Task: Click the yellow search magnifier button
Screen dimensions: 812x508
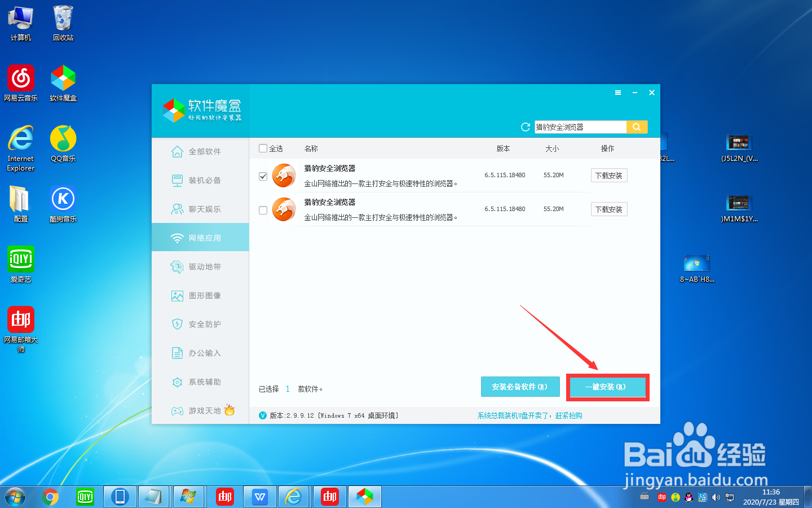Action: click(x=637, y=127)
